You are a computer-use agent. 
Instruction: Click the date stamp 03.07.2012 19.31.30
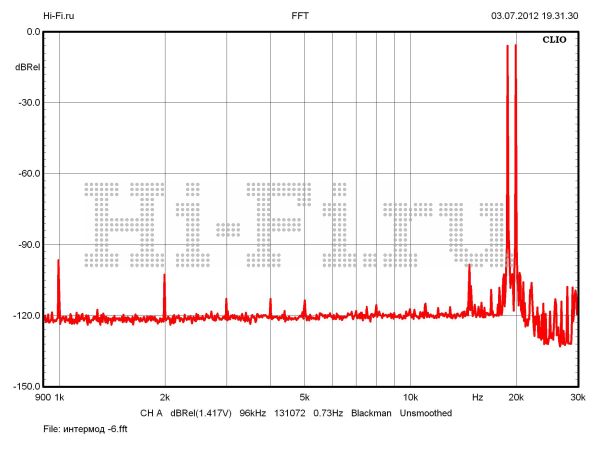tap(535, 16)
